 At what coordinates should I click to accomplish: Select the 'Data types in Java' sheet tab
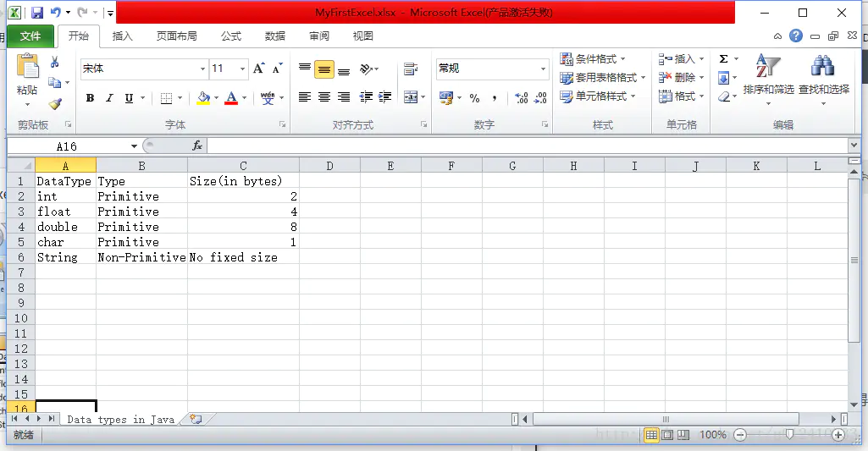coord(121,420)
